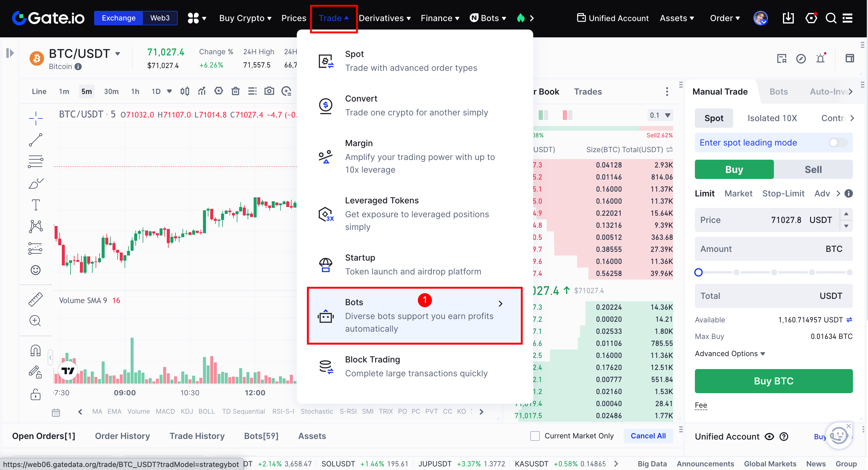Viewport: 868px width, 470px height.
Task: Open price alert bell icon
Action: (820, 58)
